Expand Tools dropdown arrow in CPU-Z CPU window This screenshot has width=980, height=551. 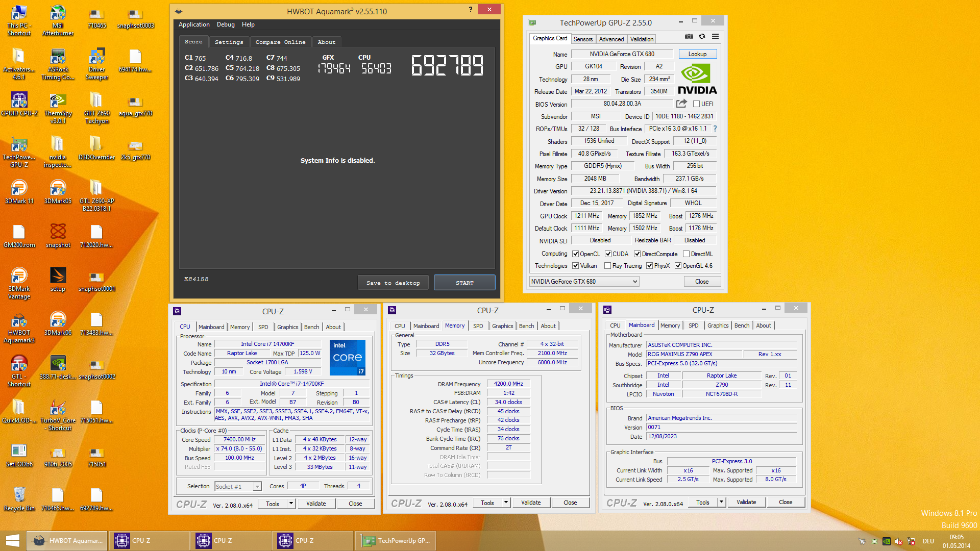291,504
